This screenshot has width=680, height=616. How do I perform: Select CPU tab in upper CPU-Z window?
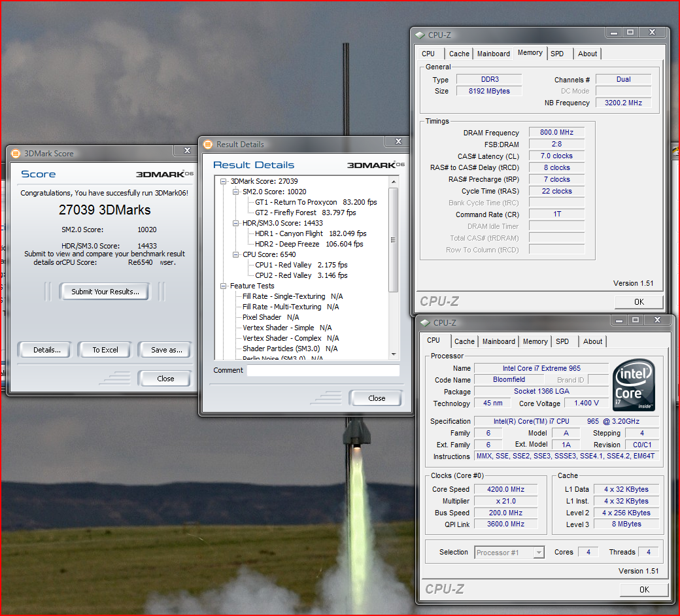[x=428, y=54]
